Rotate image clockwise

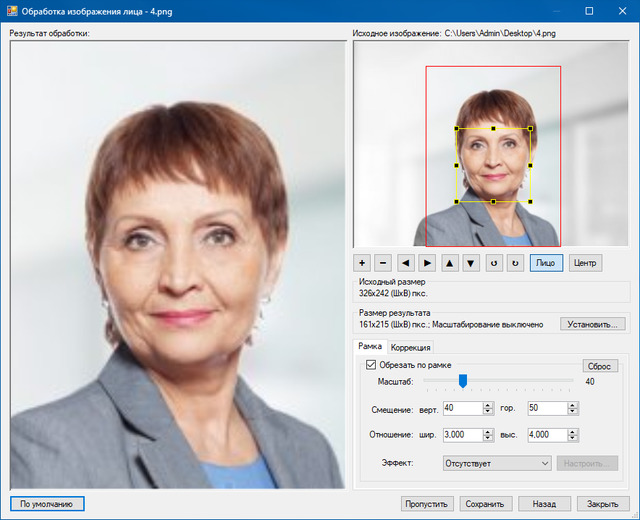pyautogui.click(x=515, y=263)
